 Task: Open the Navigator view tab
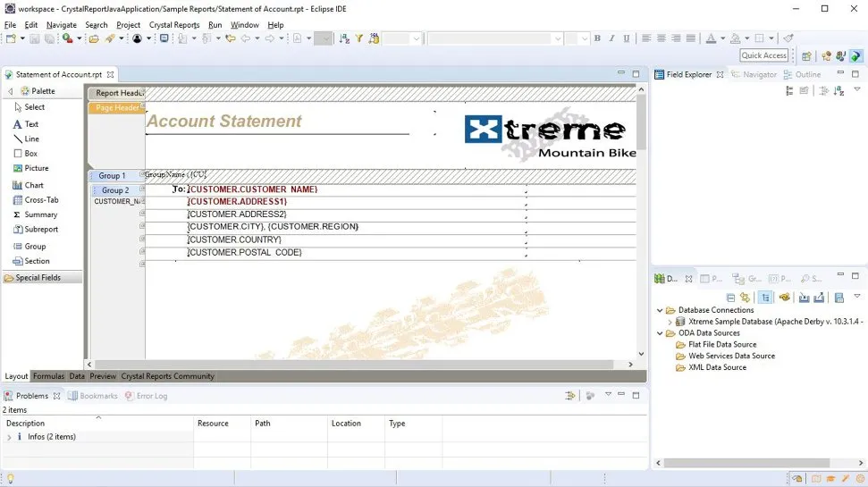pos(754,74)
